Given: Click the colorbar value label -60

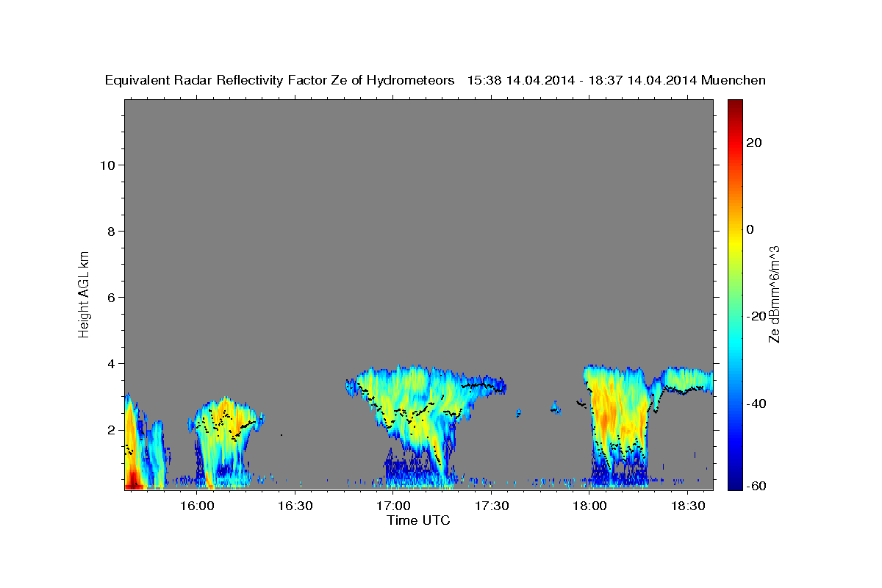Looking at the screenshot, I should (x=756, y=486).
